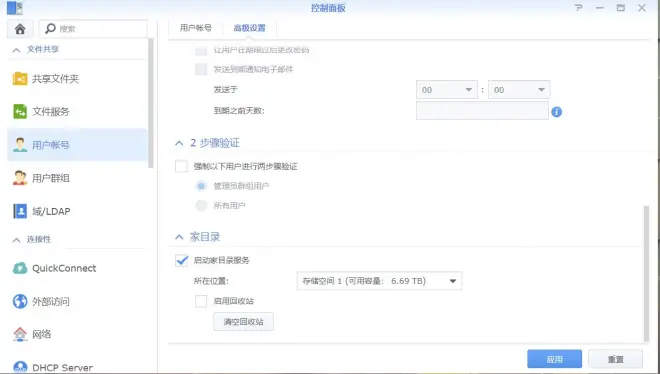Screen dimensions: 660x374
Task: Enable the 启用回收站 recycle bin checkbox
Action: click(x=201, y=301)
